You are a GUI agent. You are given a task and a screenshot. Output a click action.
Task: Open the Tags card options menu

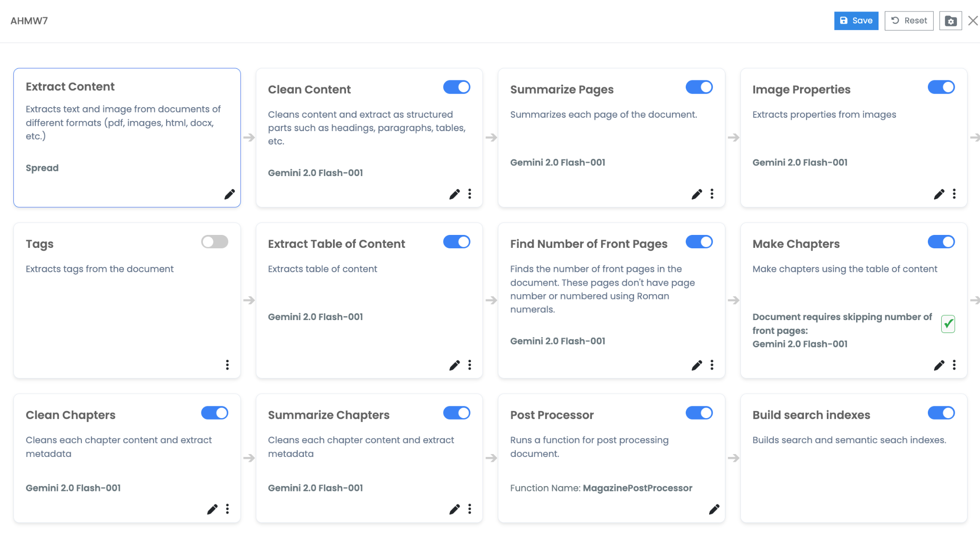227,365
